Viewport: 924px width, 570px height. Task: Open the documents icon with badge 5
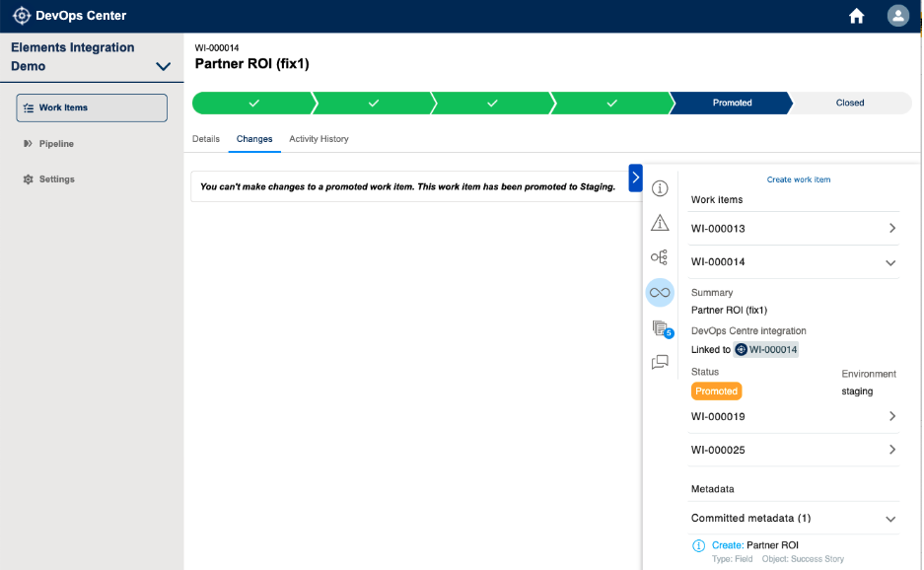pyautogui.click(x=660, y=327)
